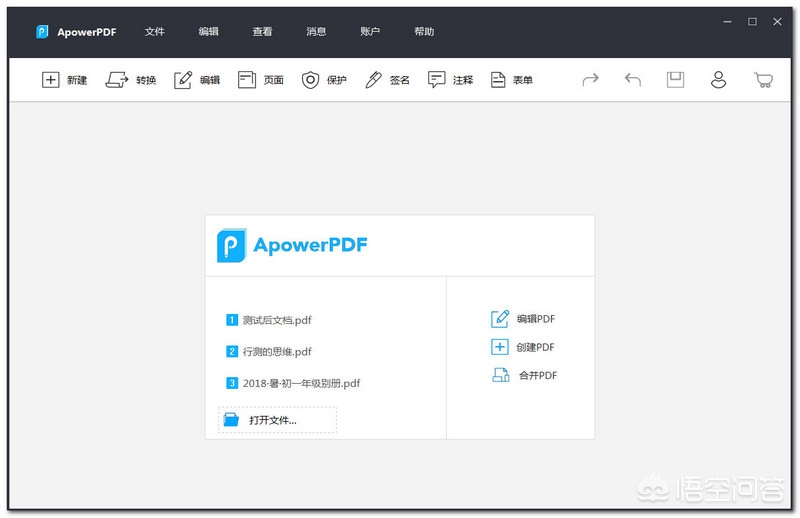Choose the 合并PDF link
The width and height of the screenshot is (800, 518).
538,376
